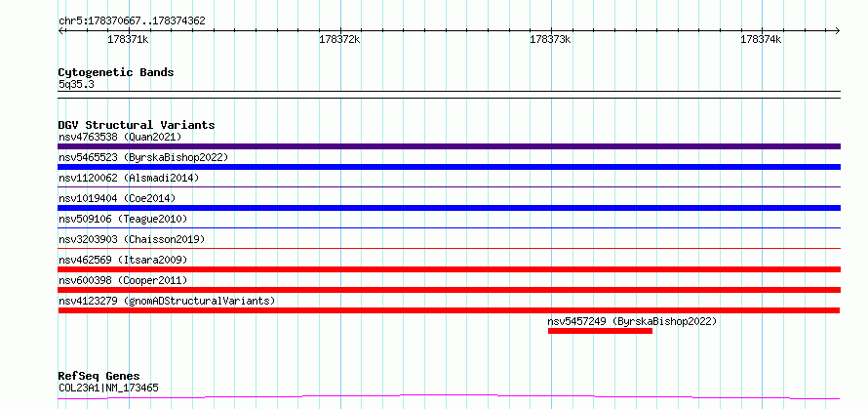Screen dimensions: 868x409
Task: Open variant nsv509106 (Teague2010) label
Action: click(123, 219)
